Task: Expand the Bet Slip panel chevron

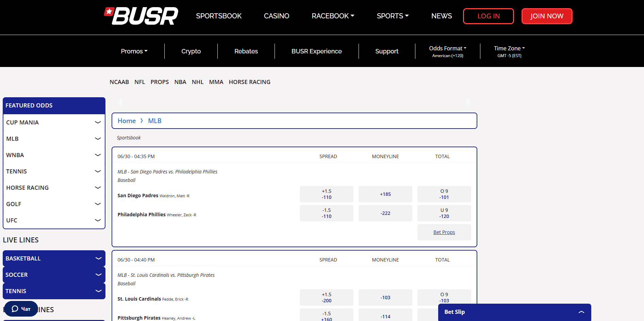Action: pos(581,312)
